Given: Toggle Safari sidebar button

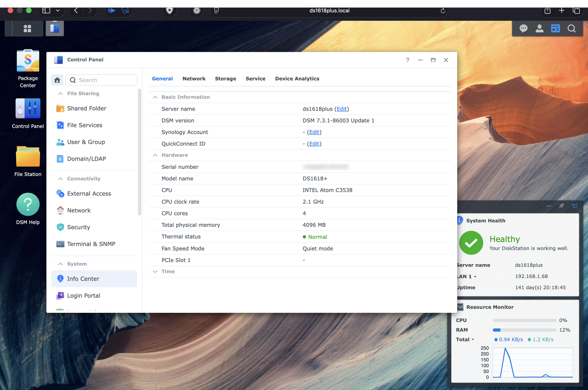Looking at the screenshot, I should [x=46, y=11].
